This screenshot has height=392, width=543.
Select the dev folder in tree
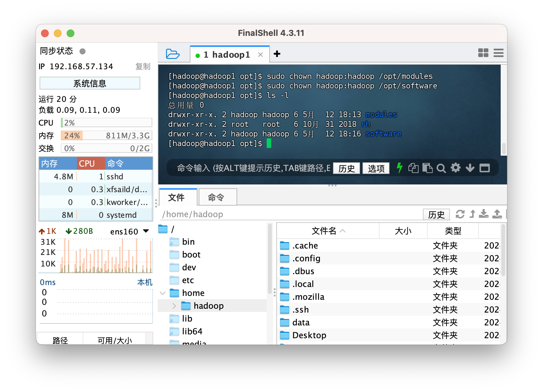point(189,267)
